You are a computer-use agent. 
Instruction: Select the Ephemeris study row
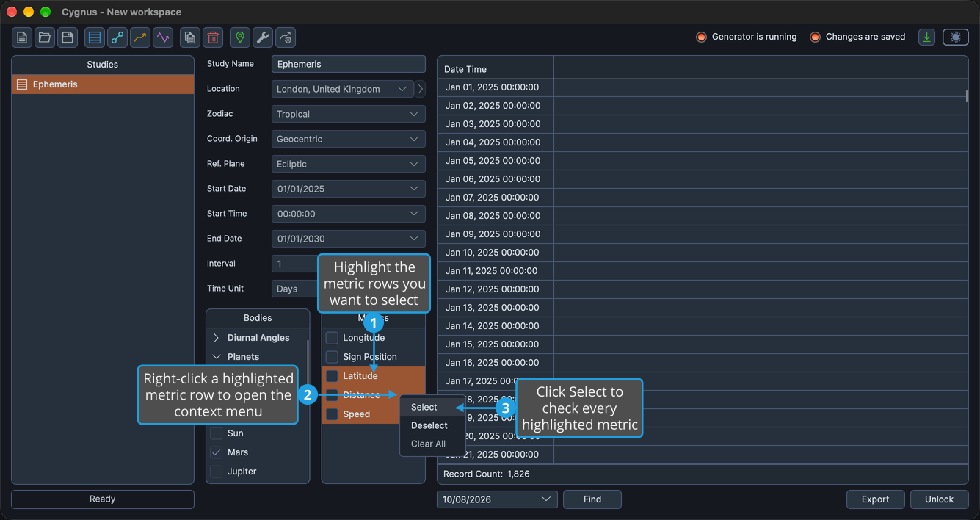[x=103, y=84]
